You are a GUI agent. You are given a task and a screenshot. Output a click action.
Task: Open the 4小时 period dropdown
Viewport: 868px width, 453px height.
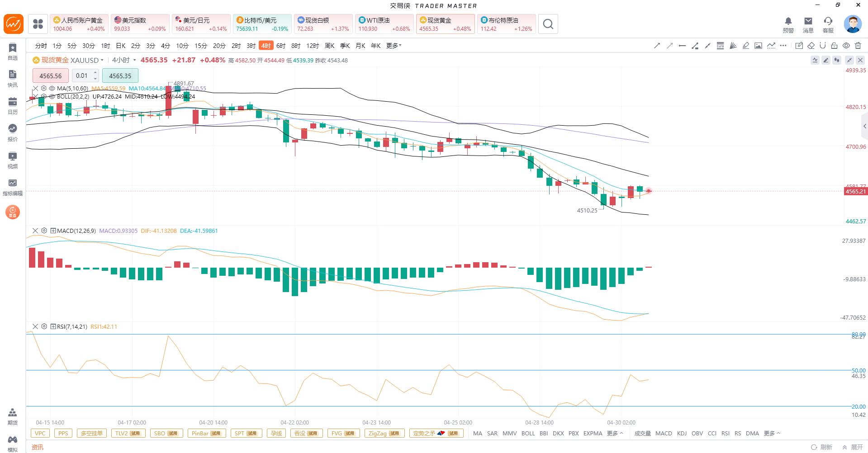(134, 60)
